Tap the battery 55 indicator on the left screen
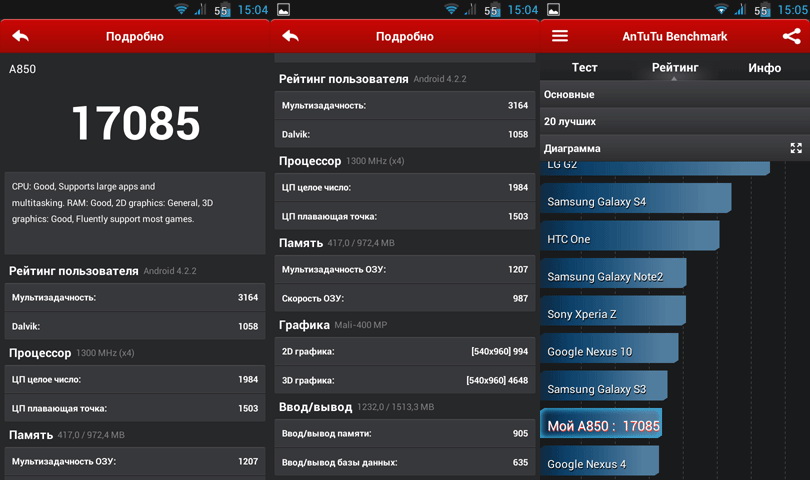 pos(222,10)
